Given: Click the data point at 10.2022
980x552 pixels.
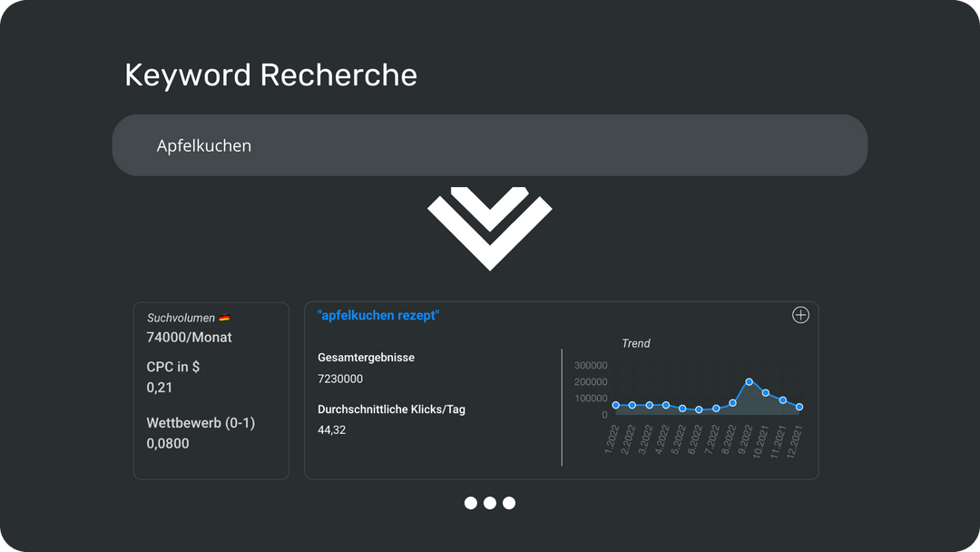Looking at the screenshot, I should [x=765, y=394].
